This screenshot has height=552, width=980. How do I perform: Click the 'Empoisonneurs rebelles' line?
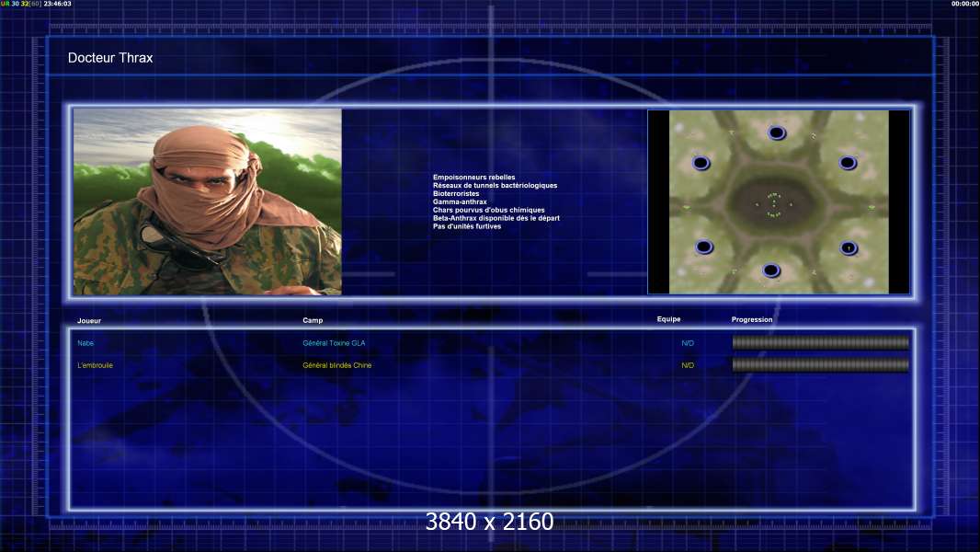pos(473,178)
